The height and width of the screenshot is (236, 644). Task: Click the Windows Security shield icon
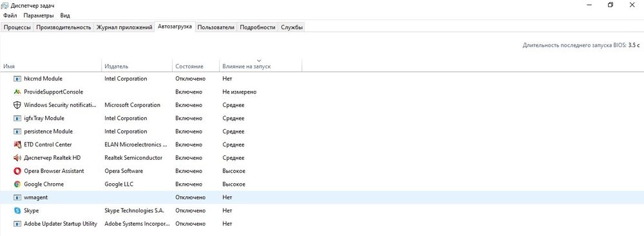pyautogui.click(x=17, y=105)
